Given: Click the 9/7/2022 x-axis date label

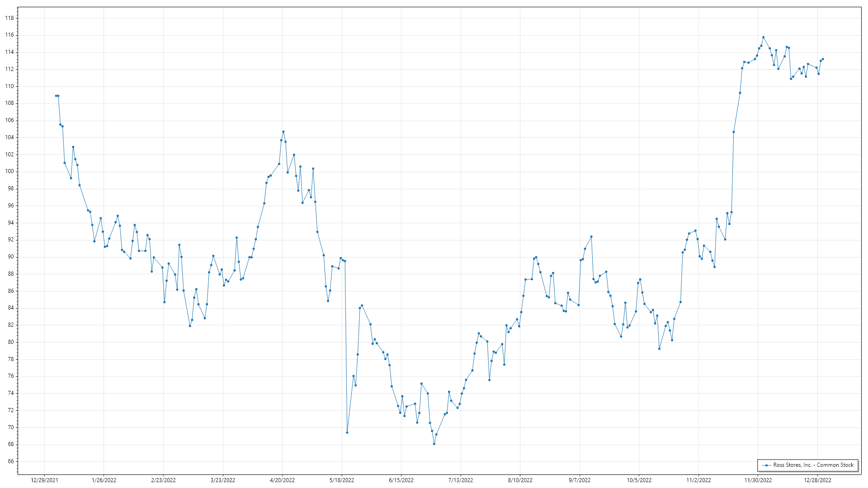Looking at the screenshot, I should pyautogui.click(x=580, y=480).
